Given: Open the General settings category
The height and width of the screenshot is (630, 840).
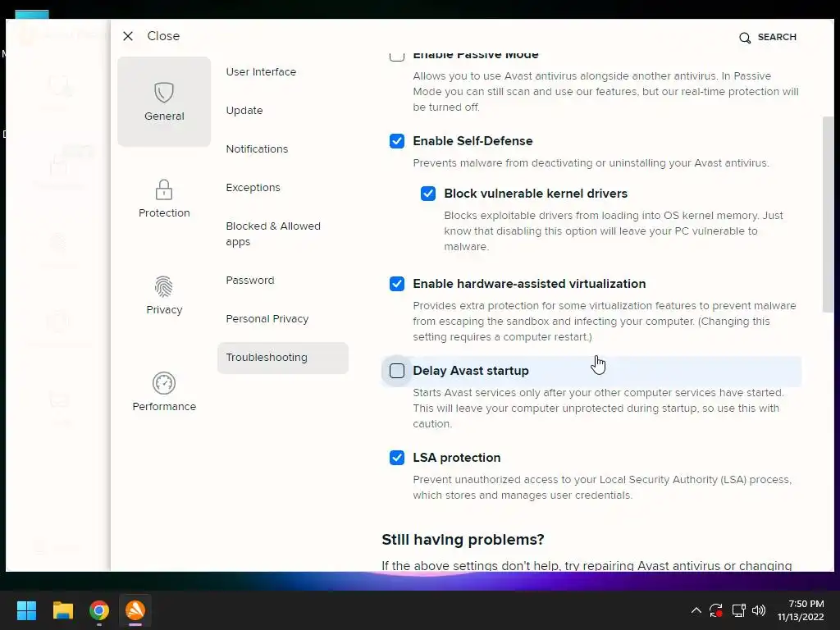Looking at the screenshot, I should click(x=164, y=102).
